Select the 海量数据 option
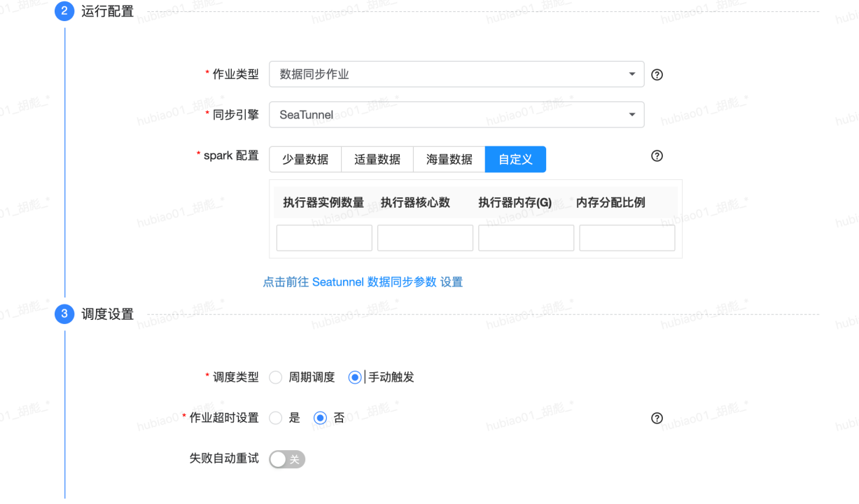Screen dimensions: 859x504 [449, 159]
